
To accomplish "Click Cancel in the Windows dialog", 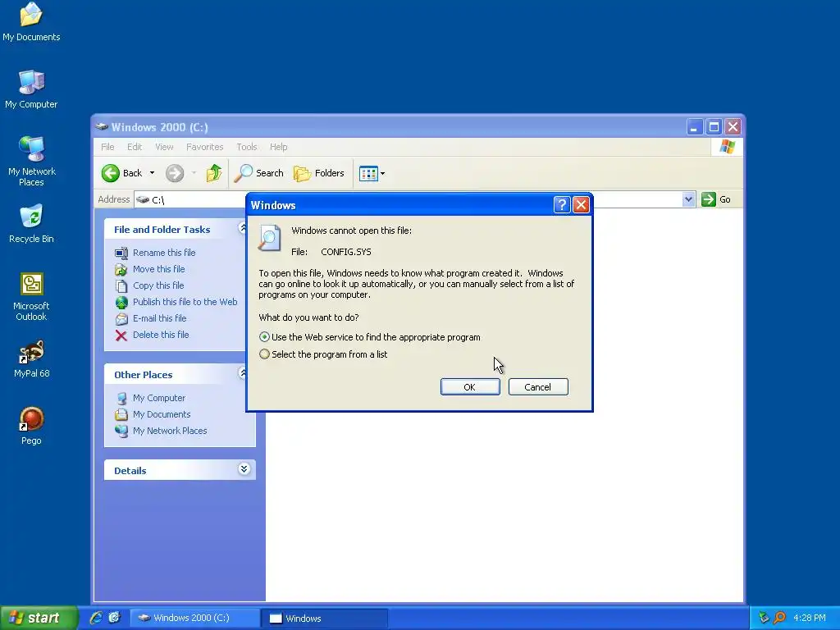I will tap(538, 387).
